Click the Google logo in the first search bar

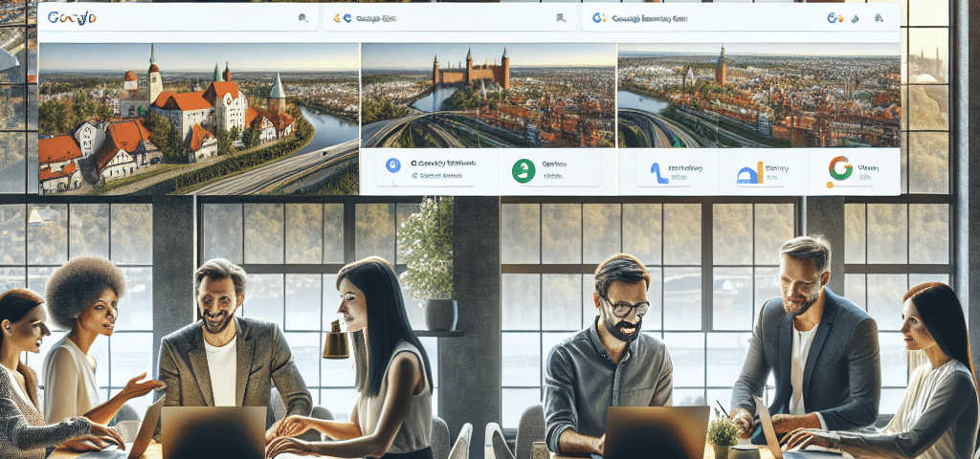tap(72, 18)
